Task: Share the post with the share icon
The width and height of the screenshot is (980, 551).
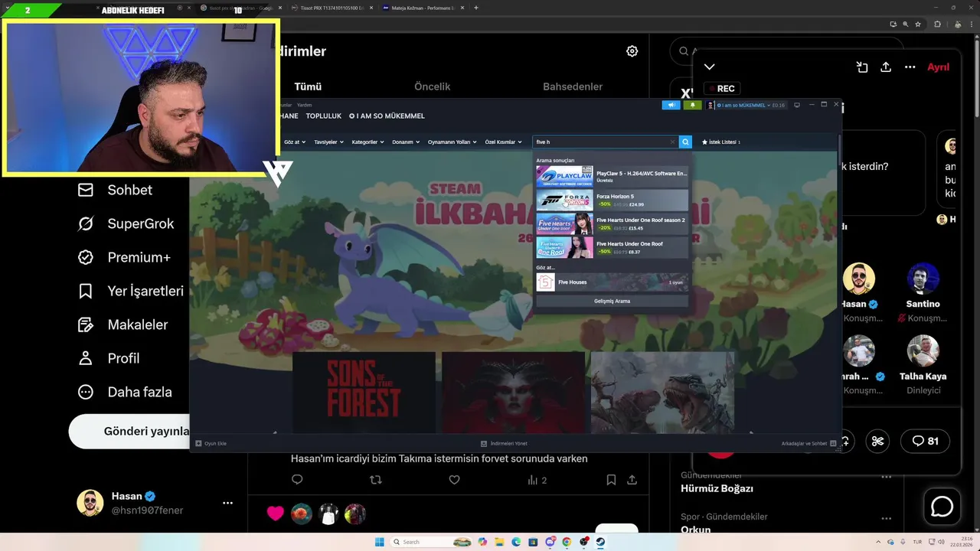Action: coord(632,480)
